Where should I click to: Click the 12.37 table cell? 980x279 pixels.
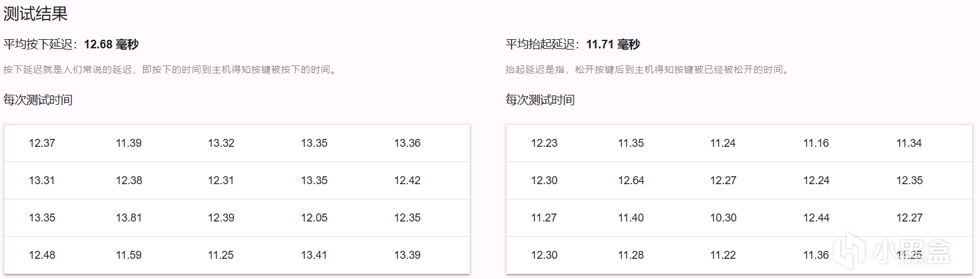pos(42,143)
